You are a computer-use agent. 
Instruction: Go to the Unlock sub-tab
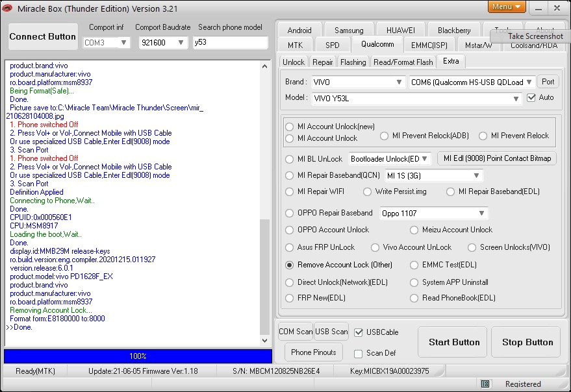pyautogui.click(x=294, y=62)
